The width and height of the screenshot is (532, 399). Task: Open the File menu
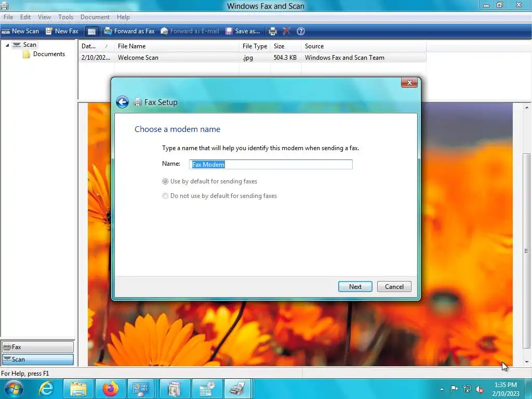(x=8, y=17)
